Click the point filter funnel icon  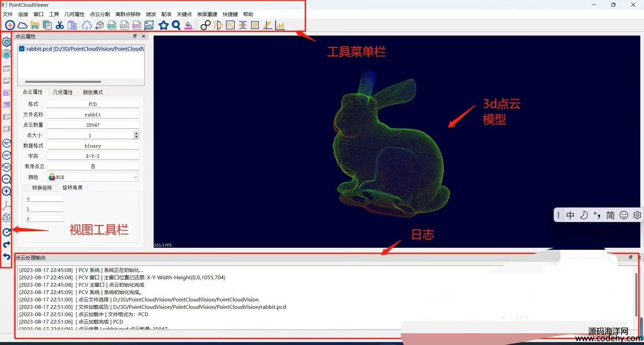pyautogui.click(x=218, y=25)
